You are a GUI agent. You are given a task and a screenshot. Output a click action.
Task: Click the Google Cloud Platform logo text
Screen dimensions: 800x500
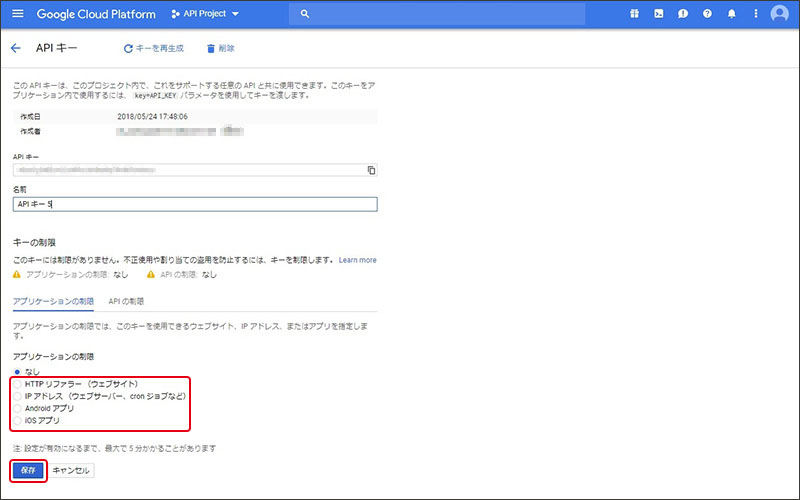coord(96,14)
